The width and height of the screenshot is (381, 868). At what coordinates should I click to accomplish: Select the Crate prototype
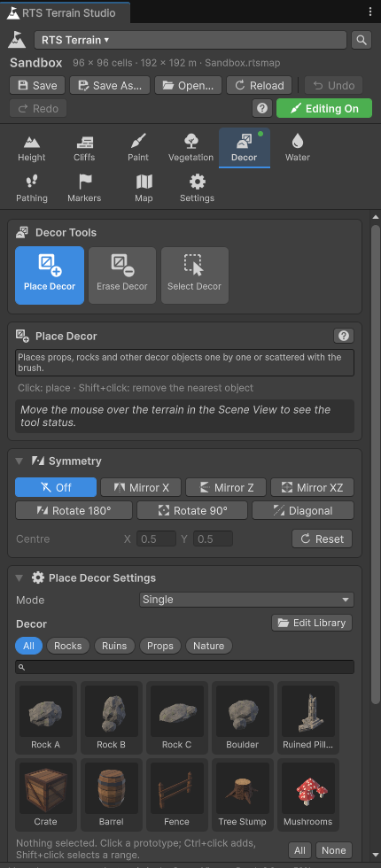pos(45,794)
